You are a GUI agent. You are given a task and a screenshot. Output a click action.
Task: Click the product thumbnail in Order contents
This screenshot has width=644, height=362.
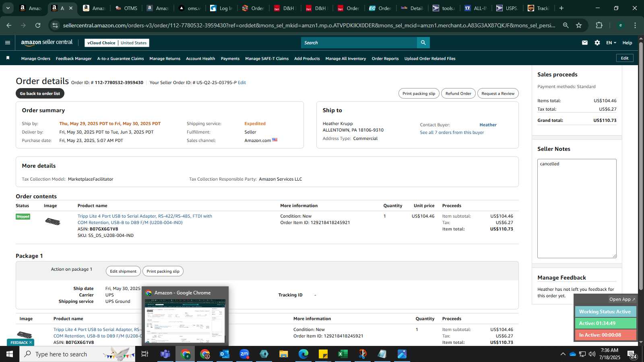click(x=53, y=221)
